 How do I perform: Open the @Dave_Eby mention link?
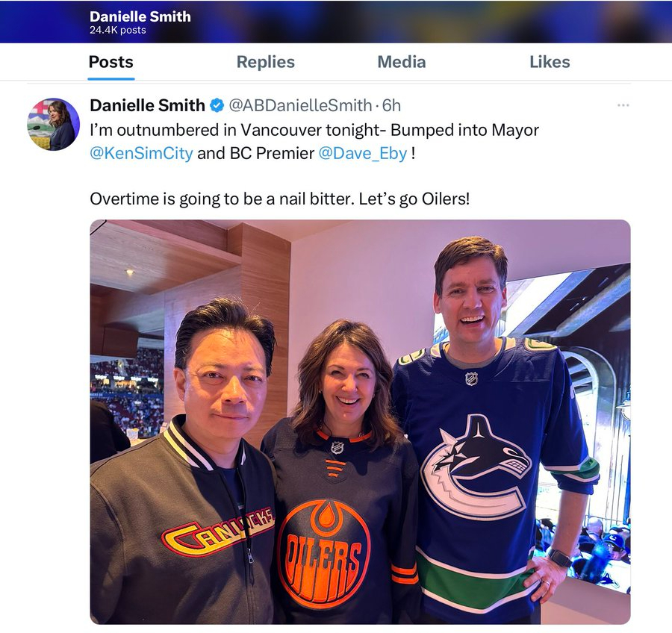point(363,153)
